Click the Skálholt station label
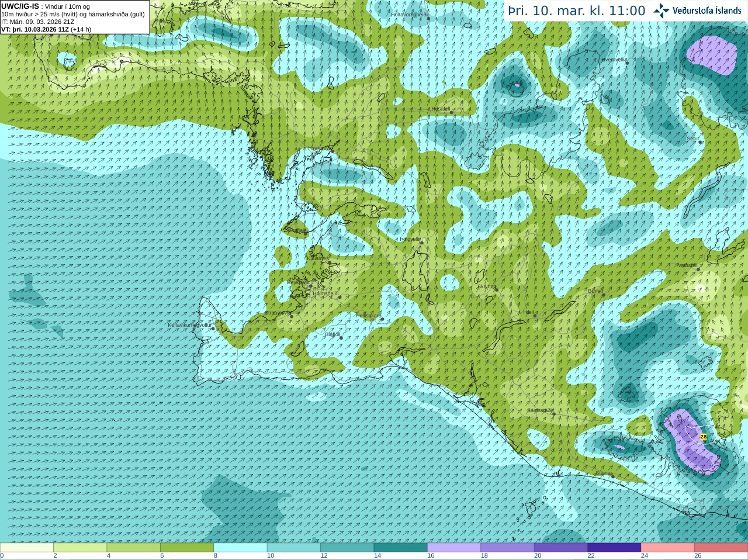Screen dimensions: 748x560 click(x=487, y=286)
